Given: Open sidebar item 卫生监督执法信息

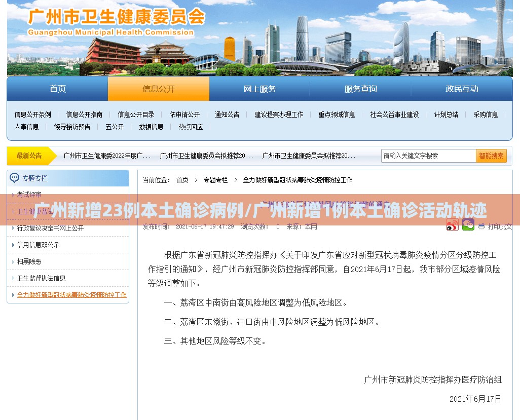Looking at the screenshot, I should tap(41, 278).
